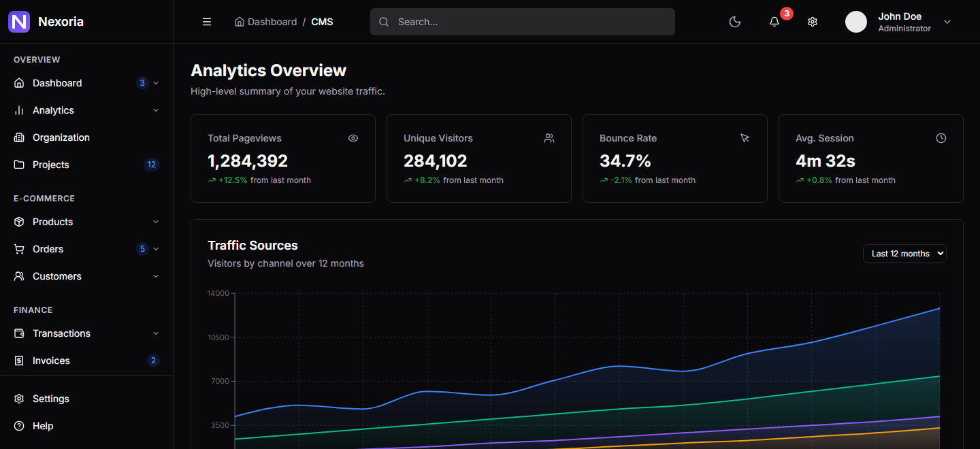Screen dimensions: 980x449
Task: Click the Unique Visitors value 284,102
Action: click(436, 161)
